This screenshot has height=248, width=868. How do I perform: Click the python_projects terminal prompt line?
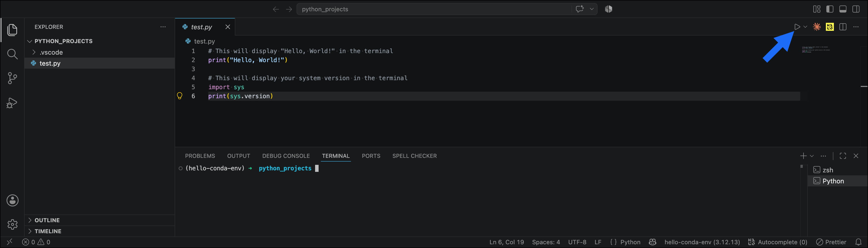(x=248, y=168)
